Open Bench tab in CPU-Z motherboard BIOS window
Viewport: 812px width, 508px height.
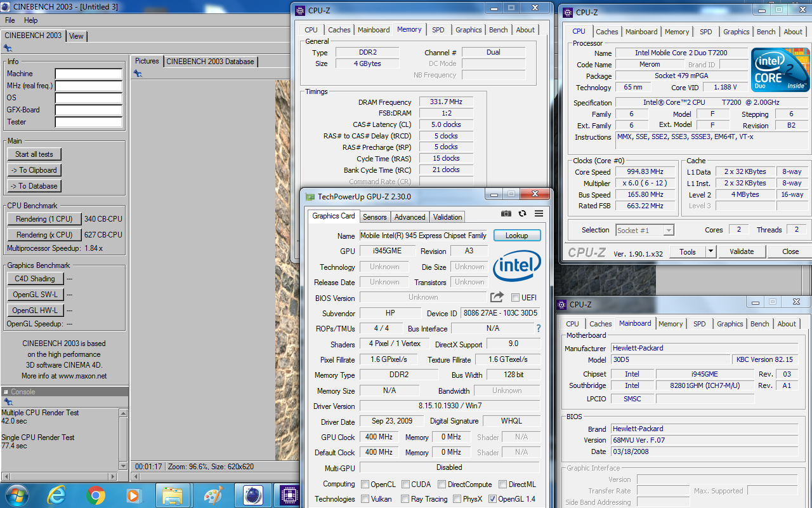click(759, 324)
